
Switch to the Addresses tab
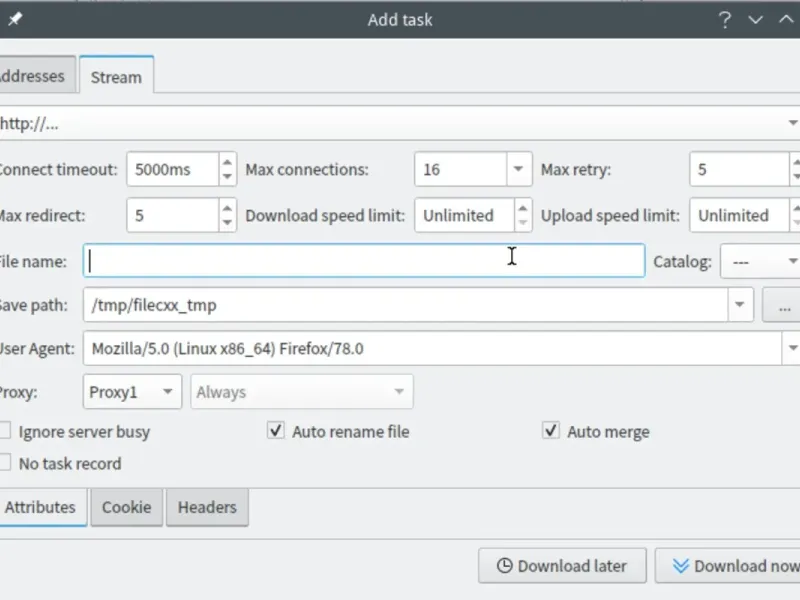click(34, 76)
